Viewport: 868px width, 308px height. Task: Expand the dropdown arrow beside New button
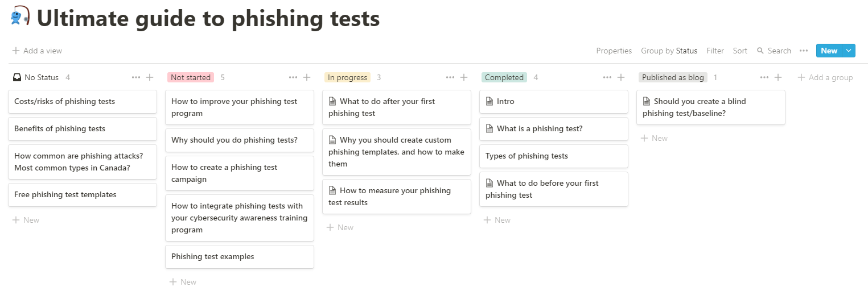[849, 51]
